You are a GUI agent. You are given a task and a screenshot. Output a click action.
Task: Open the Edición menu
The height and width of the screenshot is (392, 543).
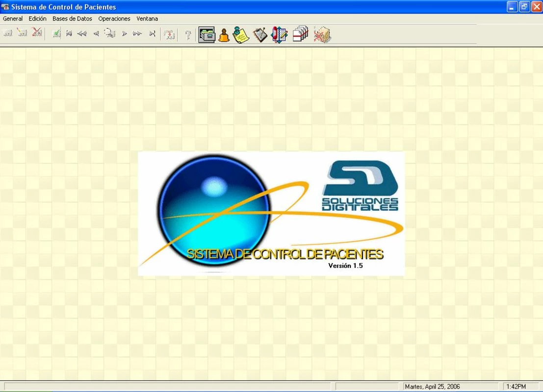[x=37, y=19]
